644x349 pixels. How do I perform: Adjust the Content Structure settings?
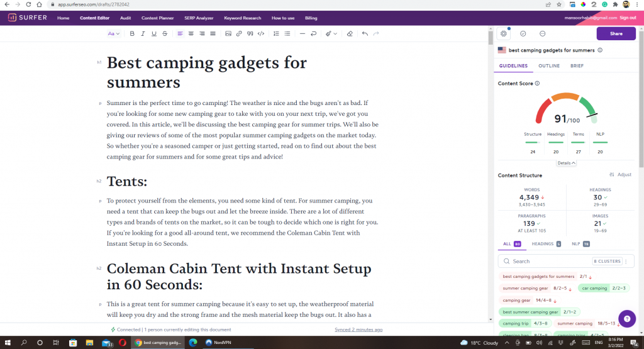click(x=620, y=175)
